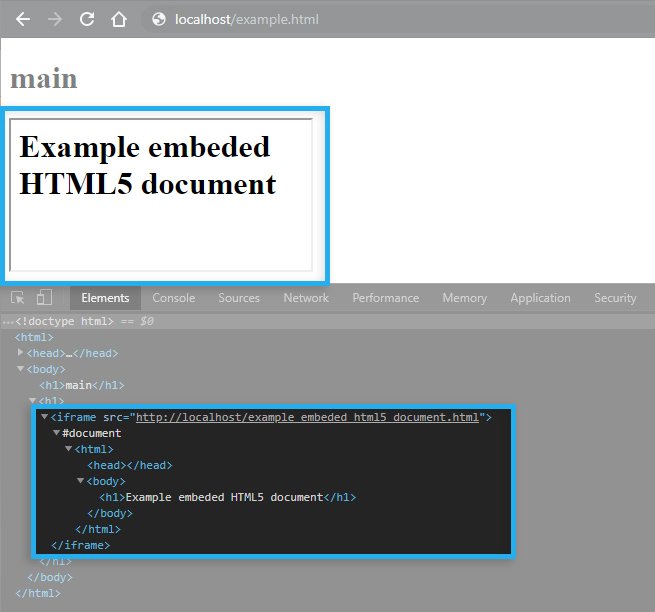The image size is (655, 612).
Task: Collapse the inner html node inside iframe
Action: click(x=69, y=449)
